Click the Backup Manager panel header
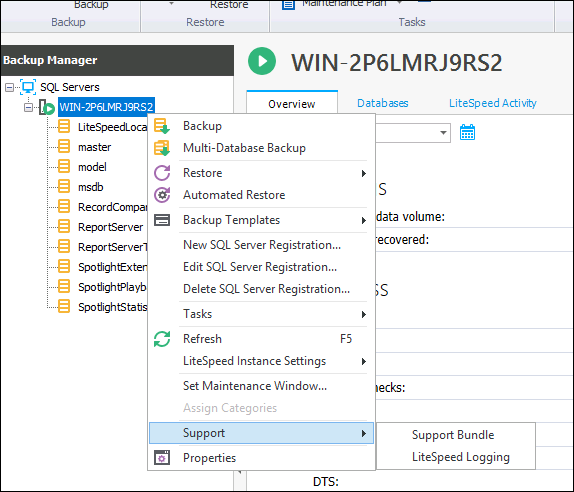574x492 pixels. tap(117, 60)
